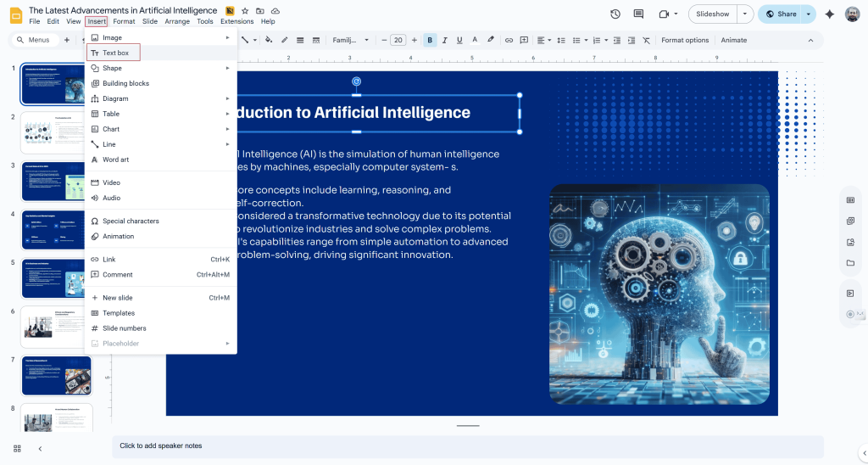Choose Text box from Insert menu
This screenshot has width=868, height=465.
tap(115, 53)
